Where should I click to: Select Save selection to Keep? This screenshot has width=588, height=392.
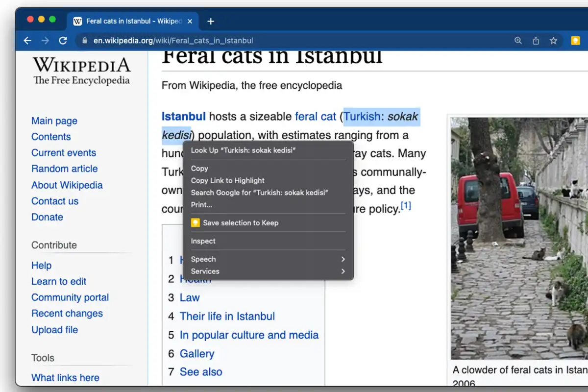pyautogui.click(x=240, y=223)
